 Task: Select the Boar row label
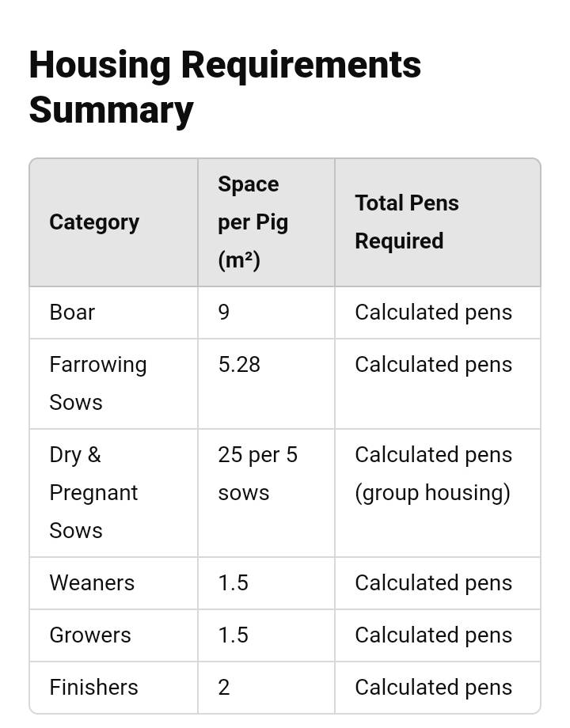point(72,313)
